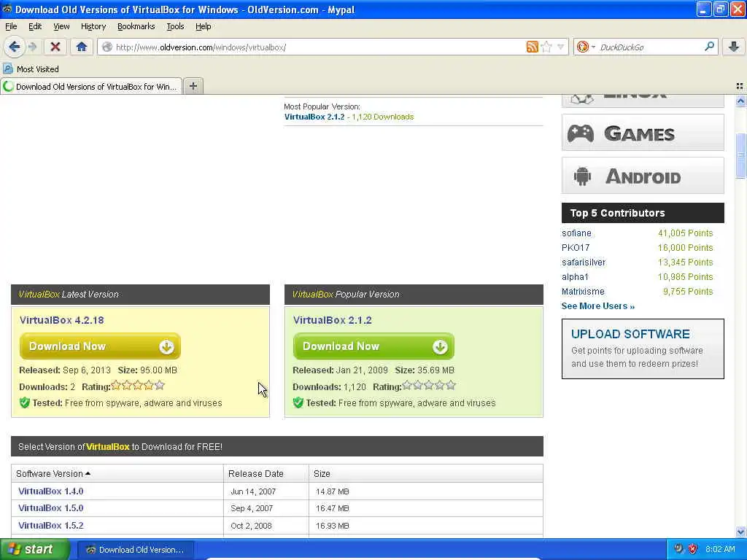Click the yellow button's download arrow icon
Screen dimensions: 747x560
click(166, 346)
